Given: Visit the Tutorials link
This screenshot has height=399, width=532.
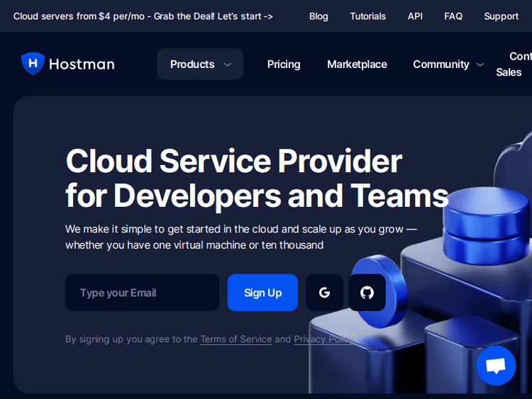Looking at the screenshot, I should click(x=367, y=16).
